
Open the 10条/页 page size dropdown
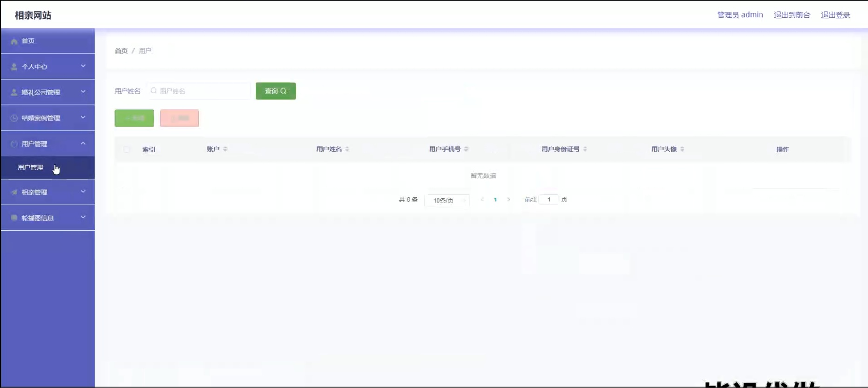(447, 200)
